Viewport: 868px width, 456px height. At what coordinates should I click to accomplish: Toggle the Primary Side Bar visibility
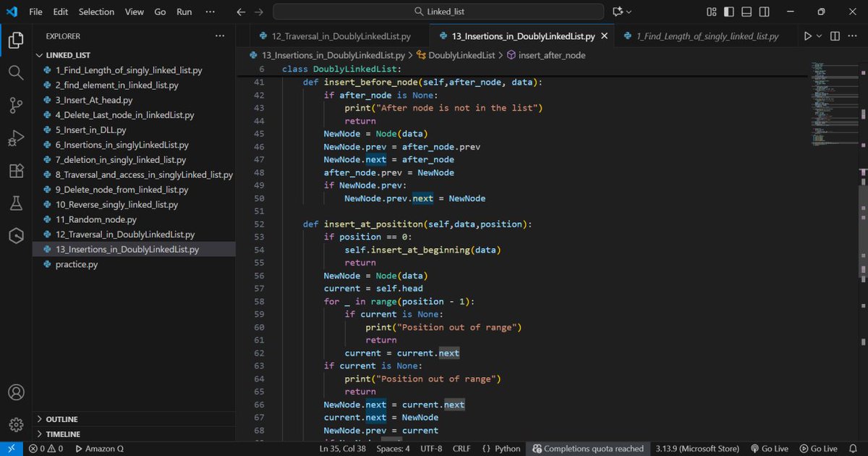pos(728,12)
